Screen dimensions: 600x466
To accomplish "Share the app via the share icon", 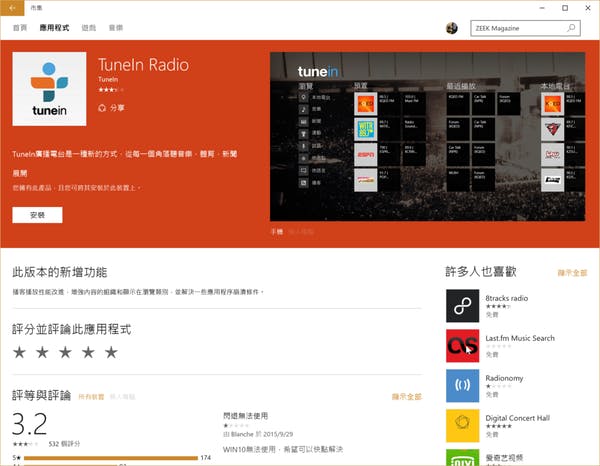I will coord(102,108).
